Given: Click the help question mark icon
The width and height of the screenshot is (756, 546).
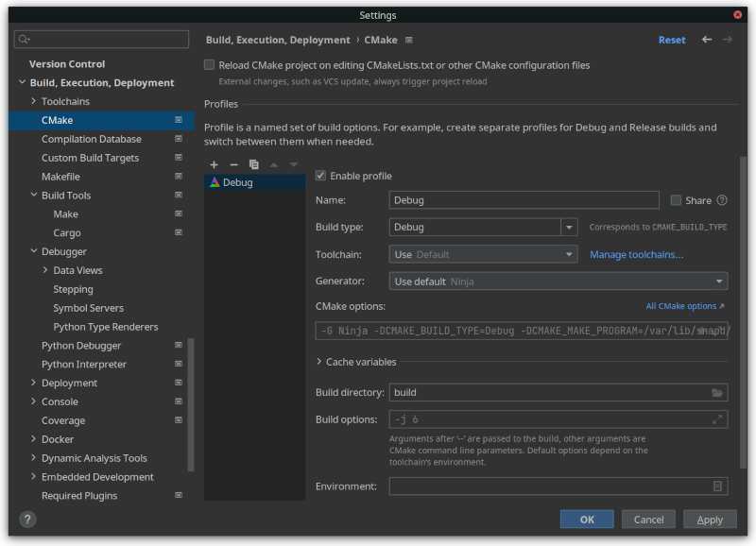Looking at the screenshot, I should [x=26, y=519].
